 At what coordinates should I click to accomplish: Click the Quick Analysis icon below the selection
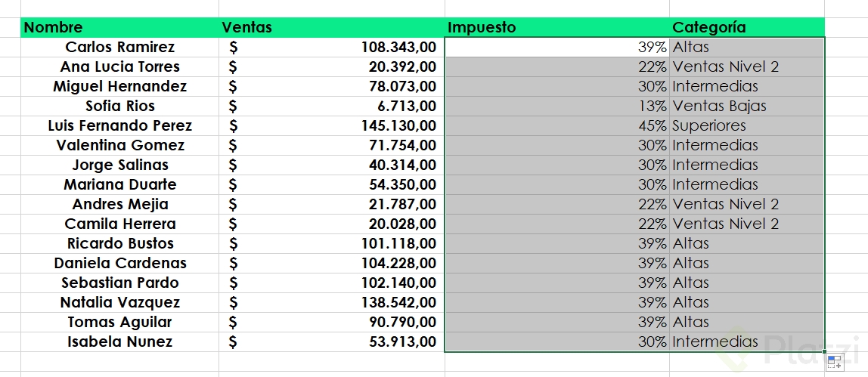click(835, 363)
